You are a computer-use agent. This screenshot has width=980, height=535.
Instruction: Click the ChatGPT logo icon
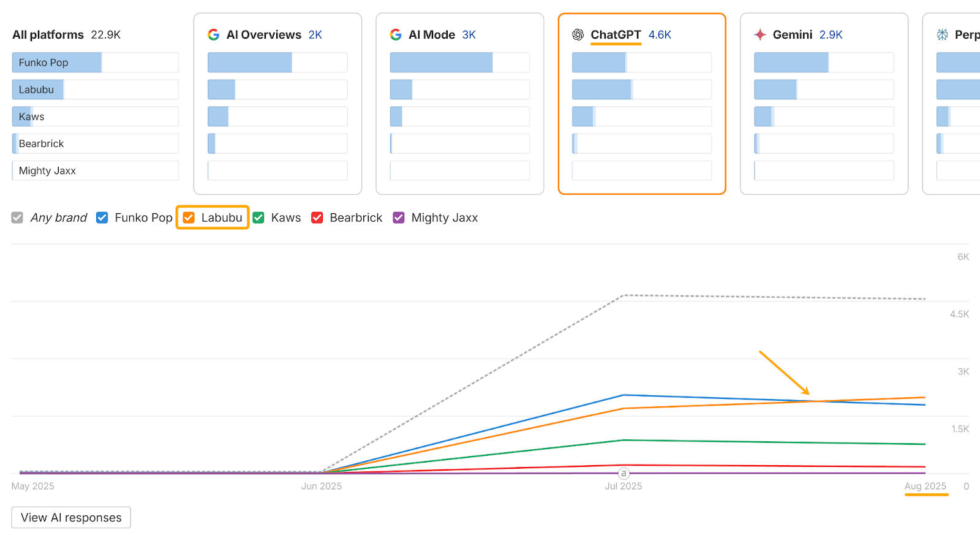(578, 35)
